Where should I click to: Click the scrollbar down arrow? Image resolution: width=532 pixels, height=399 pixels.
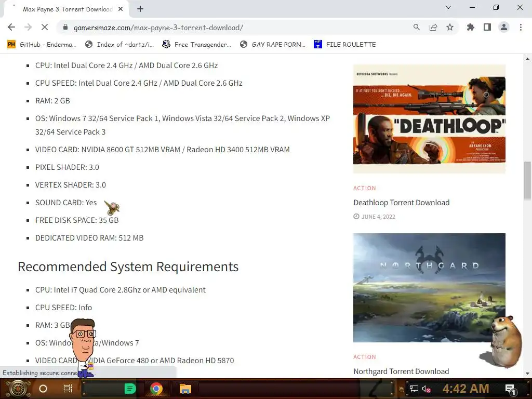pos(527,374)
